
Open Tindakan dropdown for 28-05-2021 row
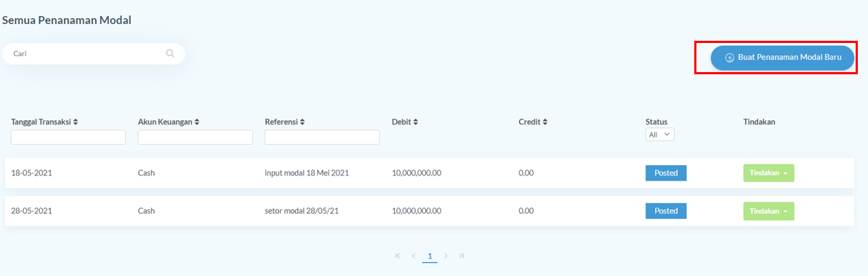768,211
